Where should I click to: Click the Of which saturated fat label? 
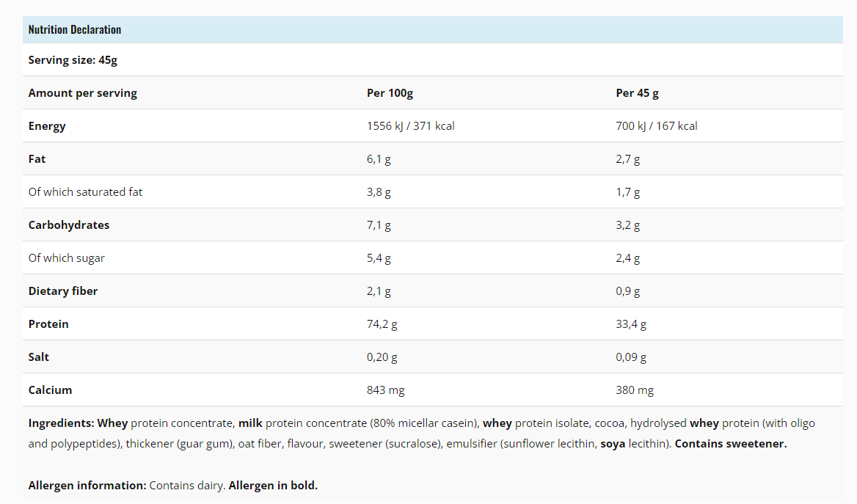pos(85,192)
